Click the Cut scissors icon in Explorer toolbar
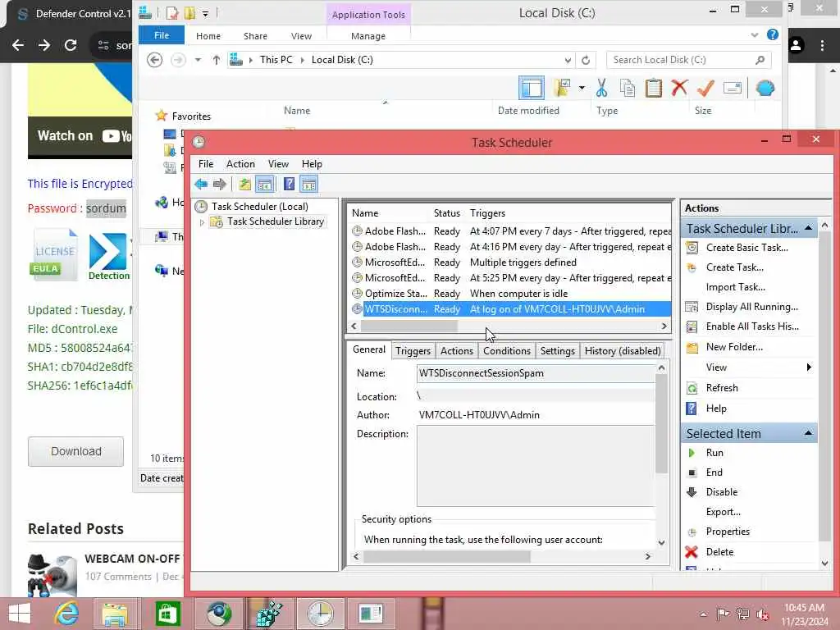 pyautogui.click(x=601, y=88)
